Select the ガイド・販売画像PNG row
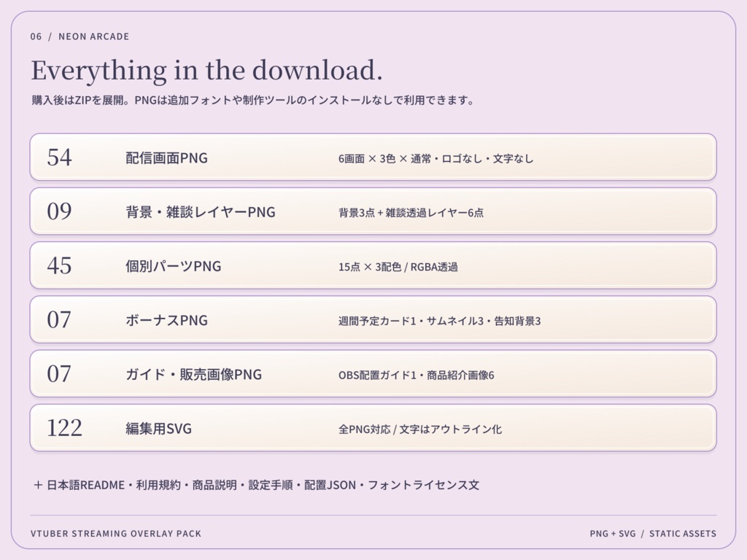 pyautogui.click(x=373, y=374)
